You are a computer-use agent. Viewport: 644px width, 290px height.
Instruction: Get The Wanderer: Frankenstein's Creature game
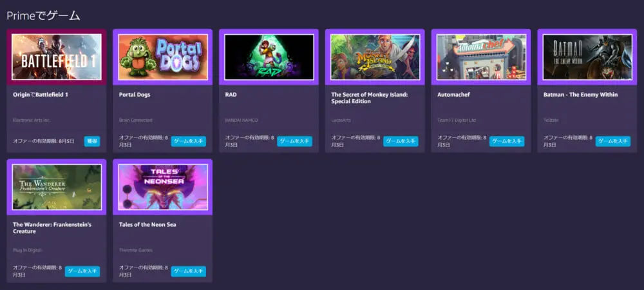coord(82,271)
